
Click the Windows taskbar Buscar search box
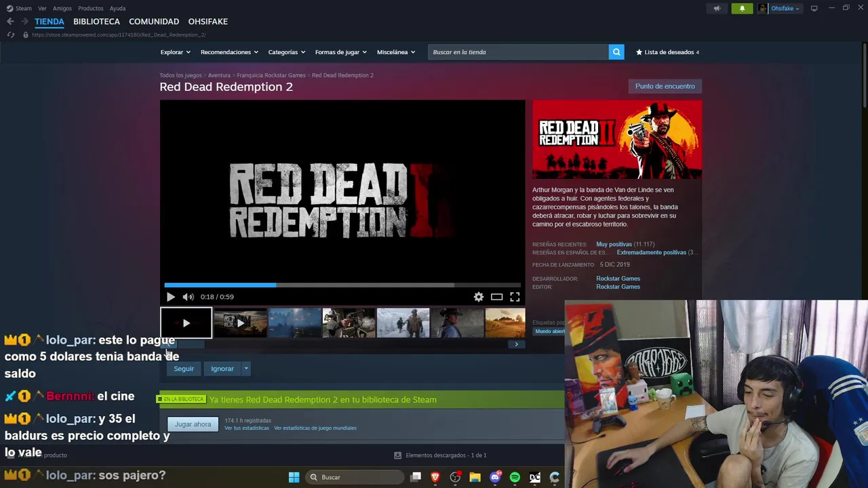353,477
